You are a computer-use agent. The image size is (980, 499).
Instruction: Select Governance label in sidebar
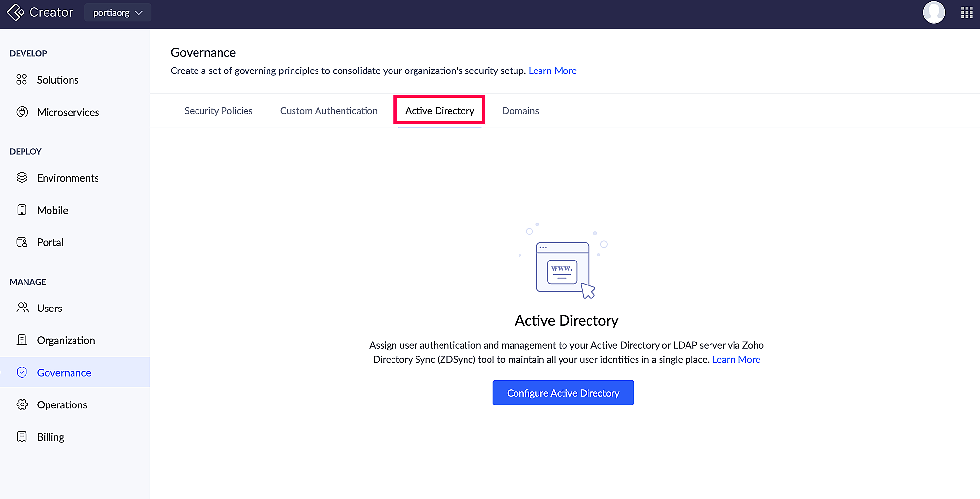pos(64,373)
